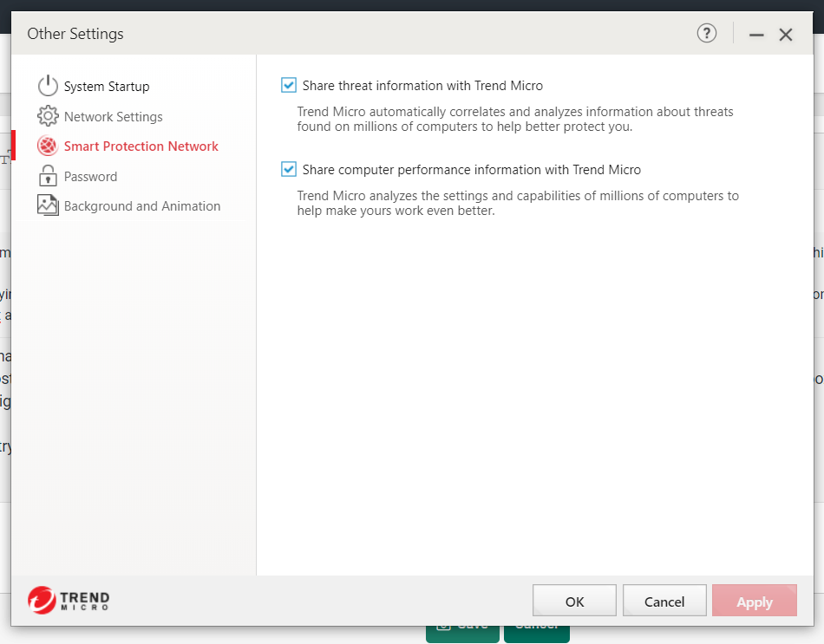The image size is (824, 644).
Task: Click the Password padlock icon
Action: click(x=48, y=176)
